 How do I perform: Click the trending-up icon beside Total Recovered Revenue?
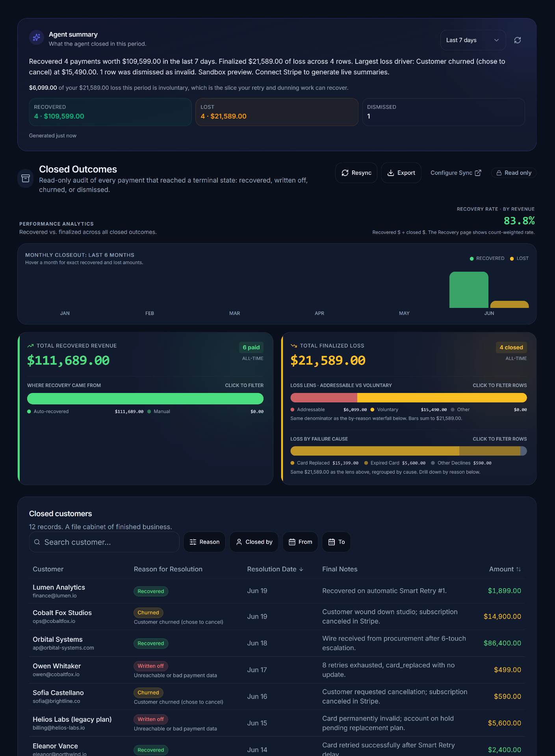[30, 346]
